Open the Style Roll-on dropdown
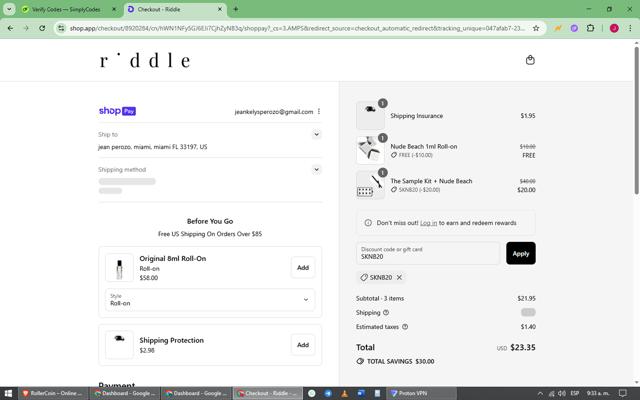 click(210, 300)
